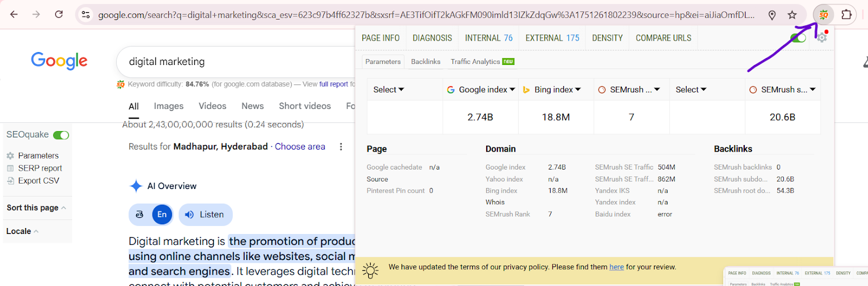Click the Google logo
This screenshot has height=286, width=868.
coord(59,61)
